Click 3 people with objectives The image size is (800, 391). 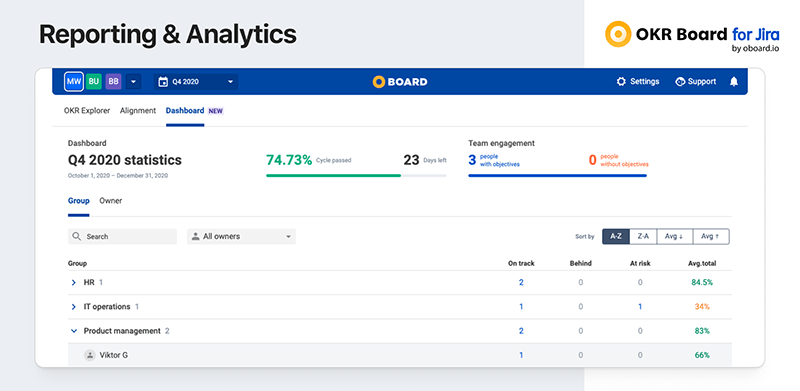494,160
